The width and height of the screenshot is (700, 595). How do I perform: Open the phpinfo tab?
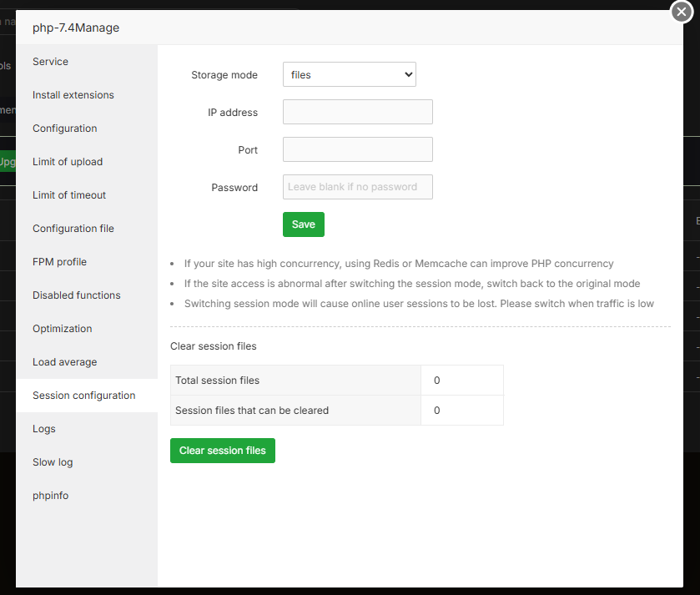(x=51, y=496)
